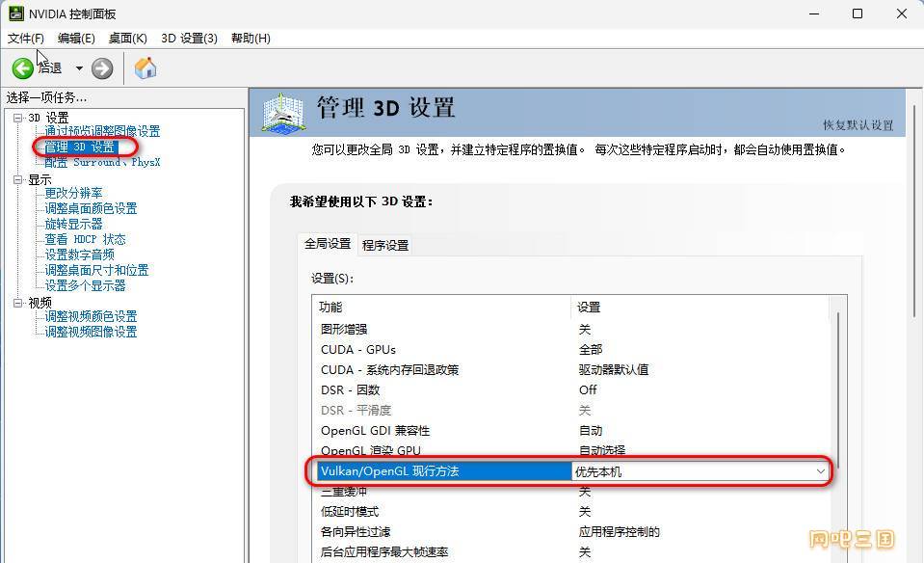Click the Home icon in toolbar

(x=145, y=68)
